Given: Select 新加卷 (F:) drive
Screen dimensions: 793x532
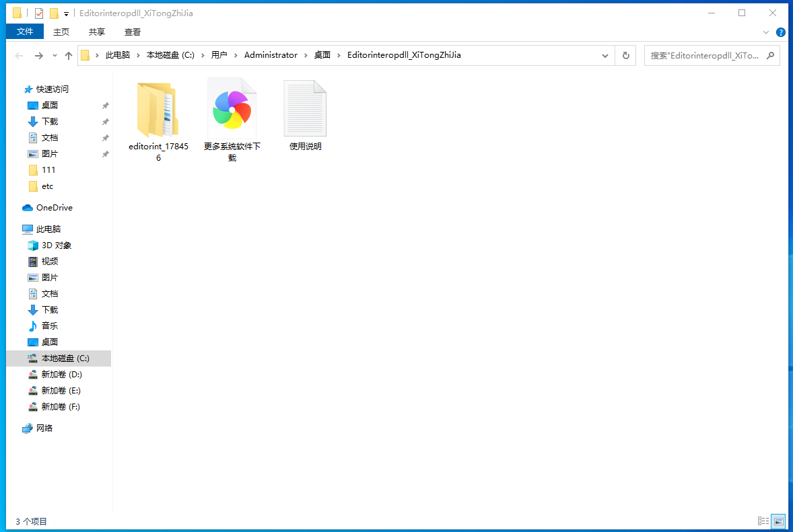Looking at the screenshot, I should tap(61, 407).
